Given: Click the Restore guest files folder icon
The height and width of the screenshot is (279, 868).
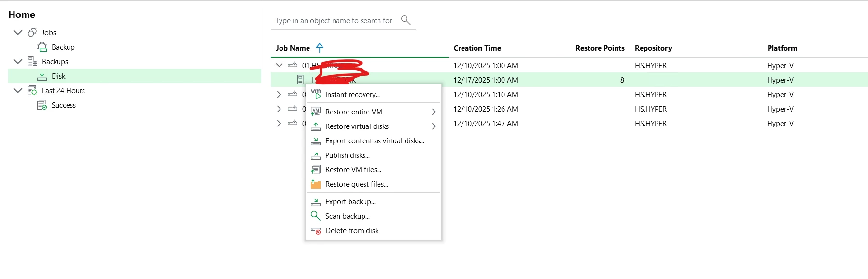Looking at the screenshot, I should point(316,184).
